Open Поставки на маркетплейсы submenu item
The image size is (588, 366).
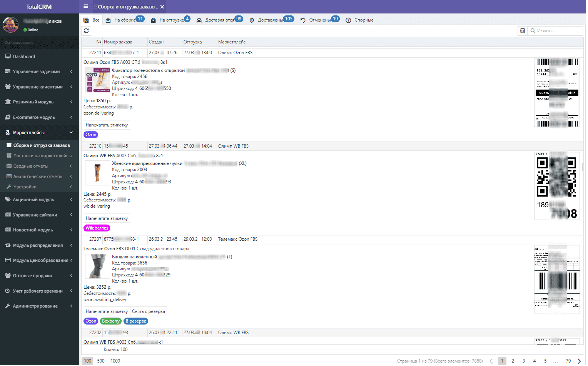pyautogui.click(x=42, y=156)
